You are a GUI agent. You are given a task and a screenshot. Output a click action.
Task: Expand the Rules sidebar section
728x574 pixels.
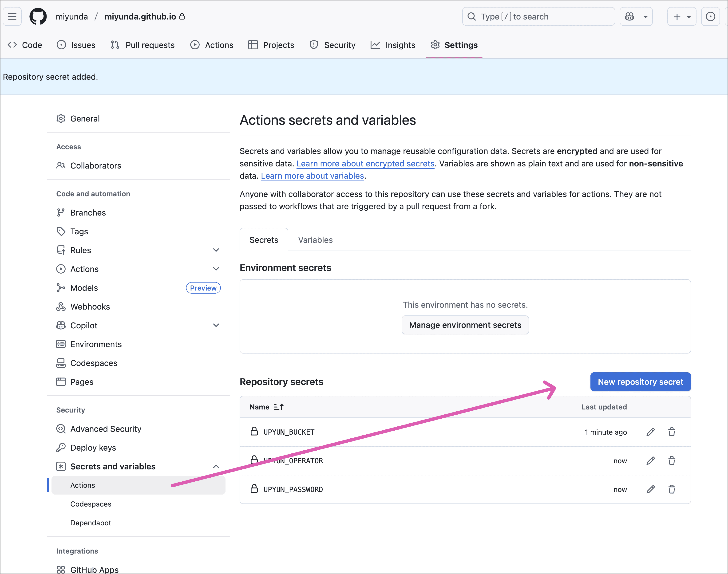[216, 250]
